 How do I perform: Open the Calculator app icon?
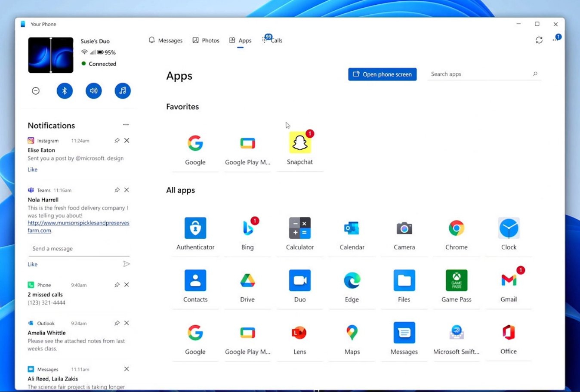point(299,228)
